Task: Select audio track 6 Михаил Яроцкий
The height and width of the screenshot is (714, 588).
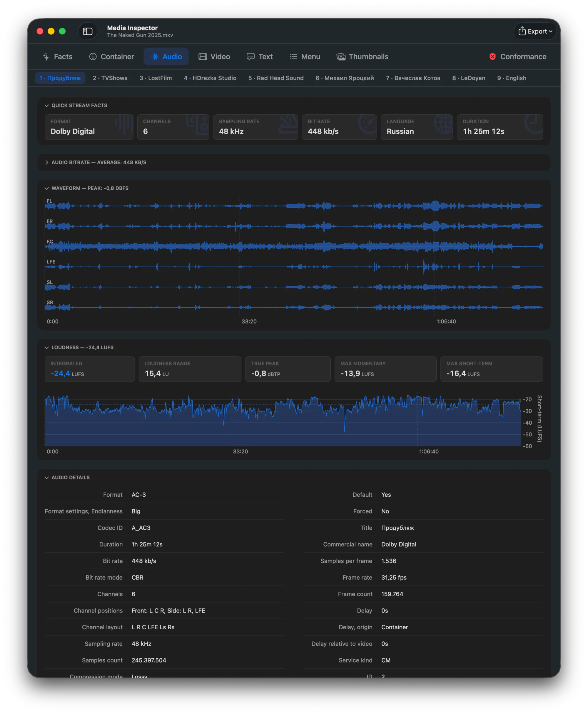Action: point(345,78)
